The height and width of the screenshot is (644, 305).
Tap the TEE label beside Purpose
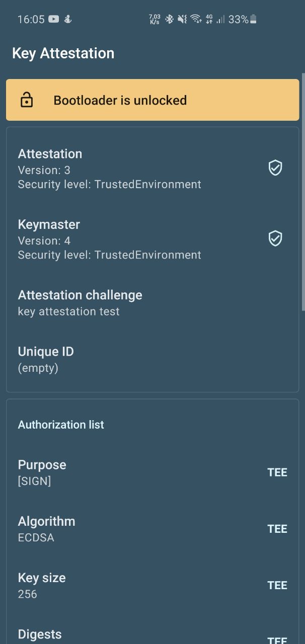tap(277, 472)
